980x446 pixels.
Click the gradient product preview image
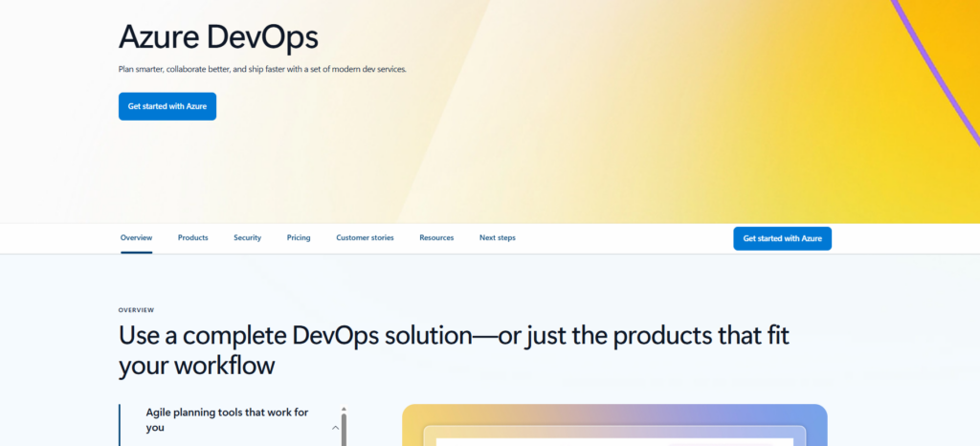click(613, 424)
